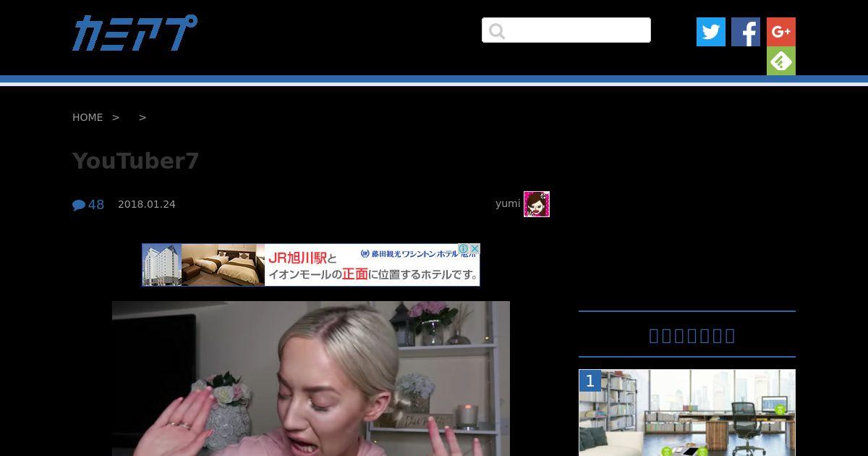Open the Google+ icon
This screenshot has height=456, width=868.
[x=781, y=32]
